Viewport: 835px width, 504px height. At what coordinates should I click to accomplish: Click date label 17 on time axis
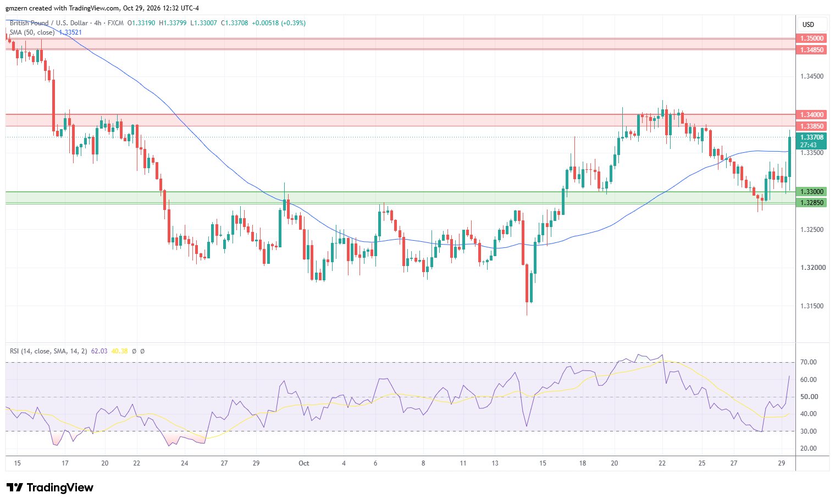(65, 463)
